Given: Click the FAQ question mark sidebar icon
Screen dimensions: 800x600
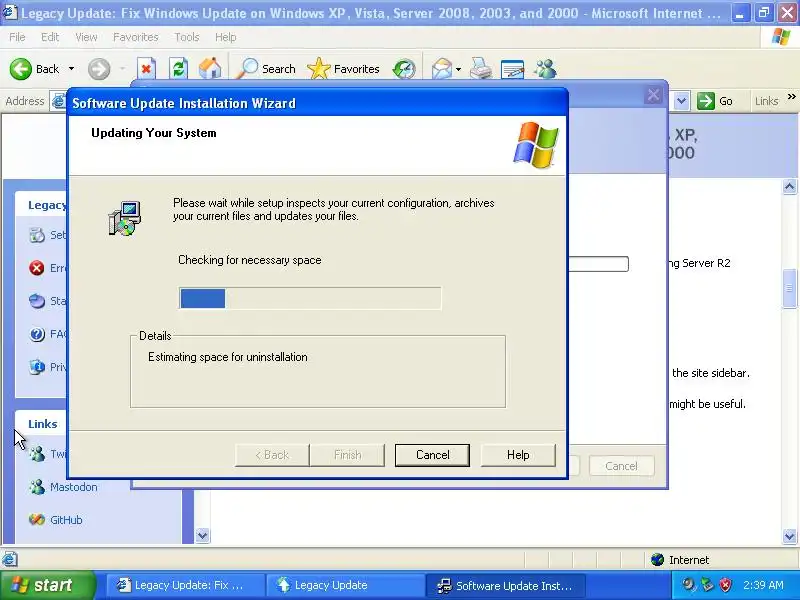Looking at the screenshot, I should coord(37,334).
